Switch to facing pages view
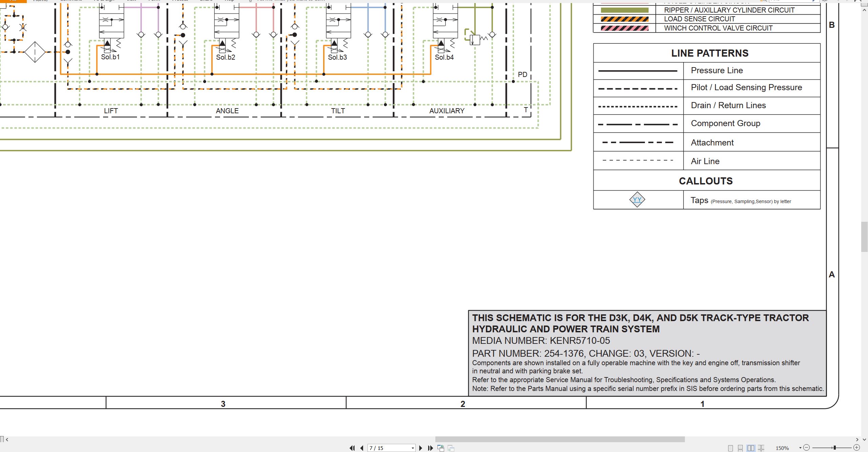Viewport: 868px width, 452px height. point(751,448)
